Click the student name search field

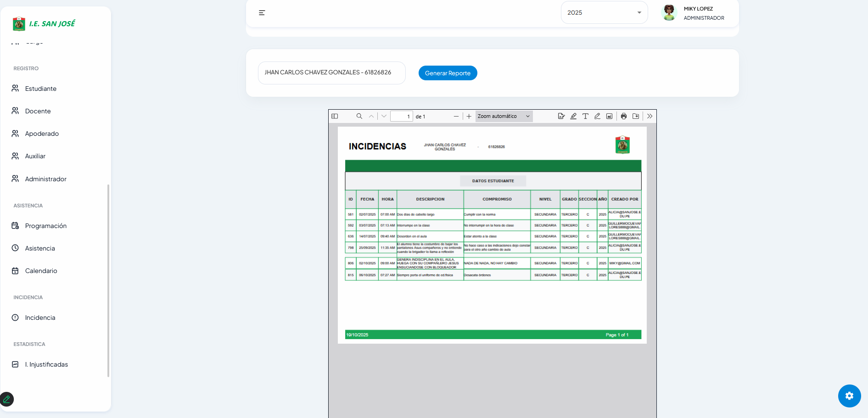[331, 73]
